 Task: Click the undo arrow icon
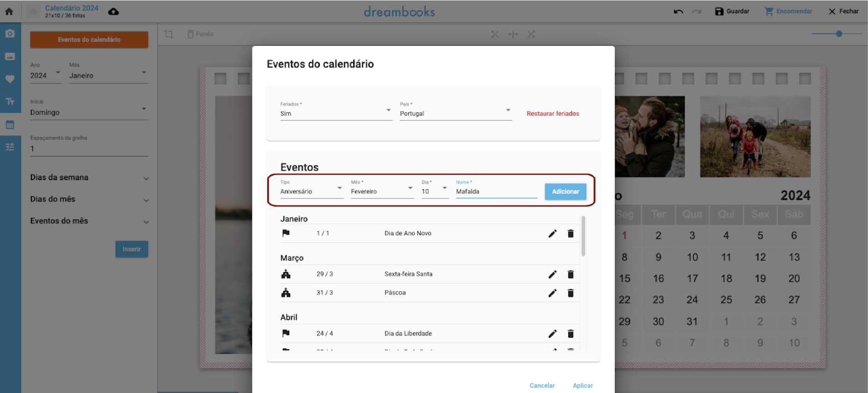678,12
